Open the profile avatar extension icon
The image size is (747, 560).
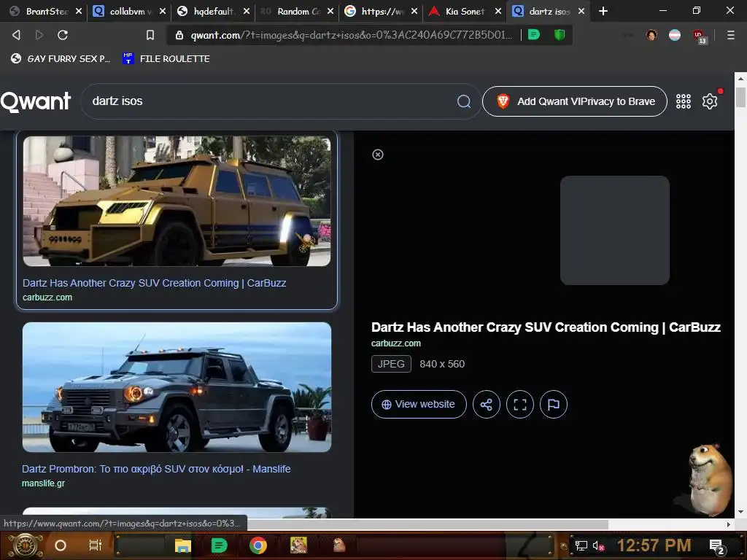coord(651,35)
